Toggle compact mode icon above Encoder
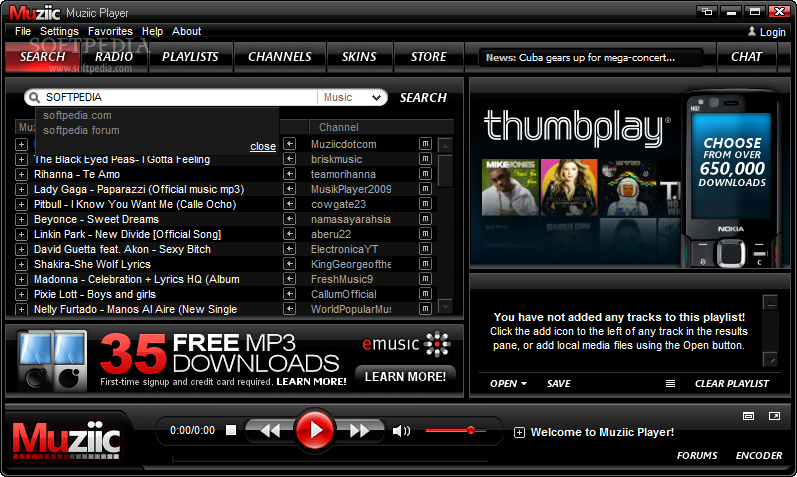The height and width of the screenshot is (477, 797). [748, 415]
